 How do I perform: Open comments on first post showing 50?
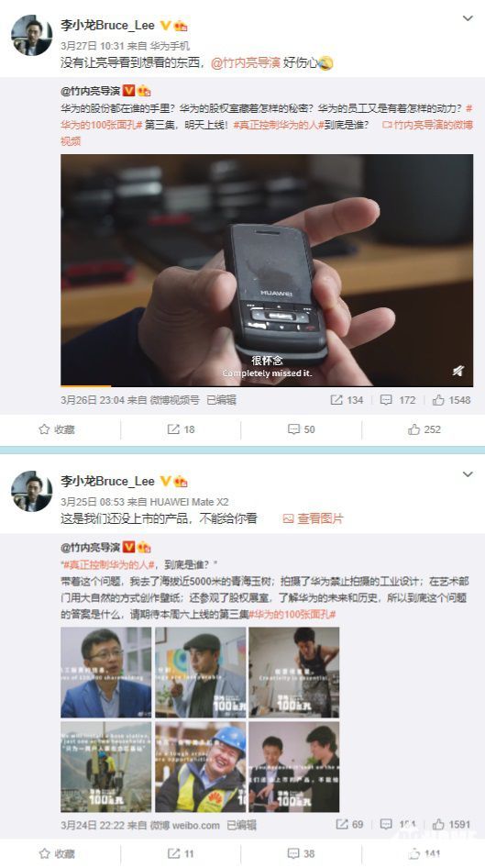(x=302, y=429)
